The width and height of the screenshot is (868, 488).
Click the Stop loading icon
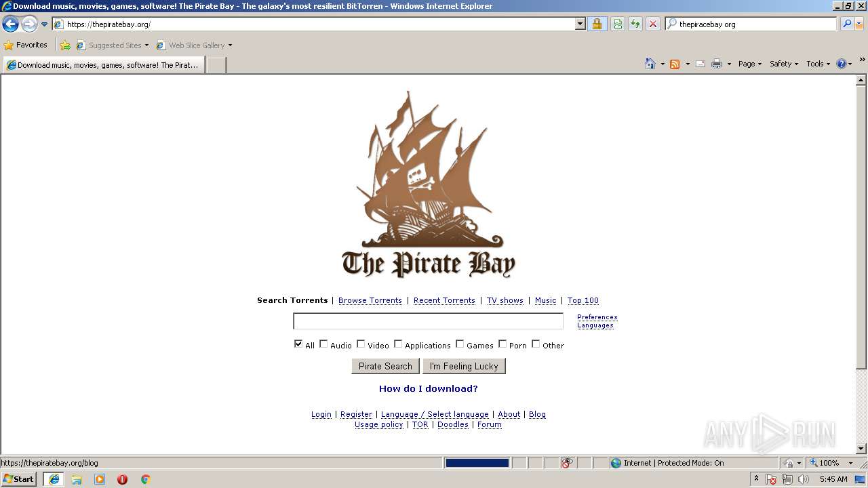(653, 24)
